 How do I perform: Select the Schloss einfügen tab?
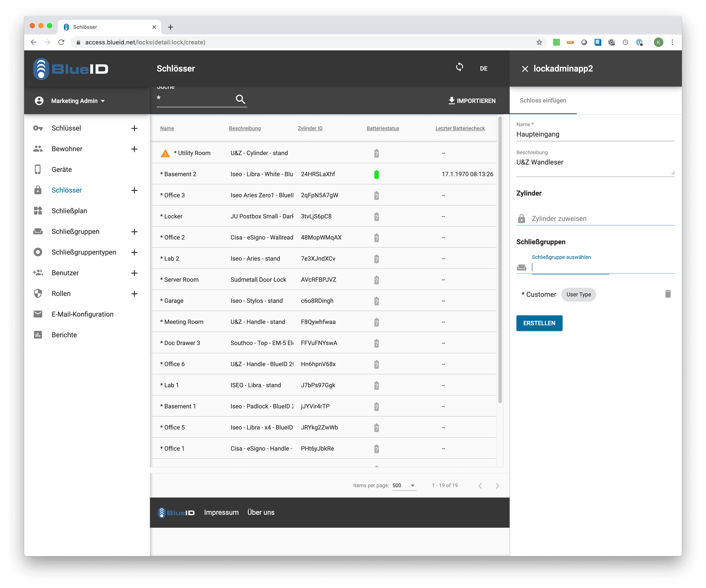click(x=543, y=101)
